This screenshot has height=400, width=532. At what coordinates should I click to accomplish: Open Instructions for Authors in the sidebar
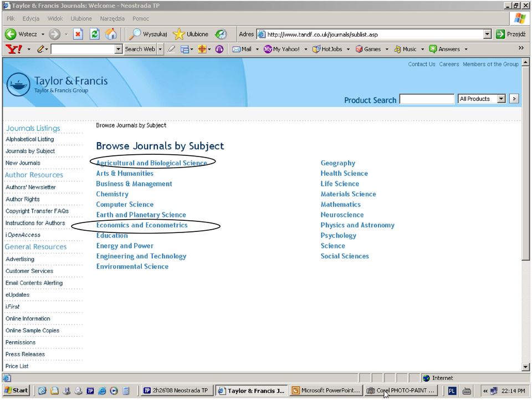[x=35, y=223]
